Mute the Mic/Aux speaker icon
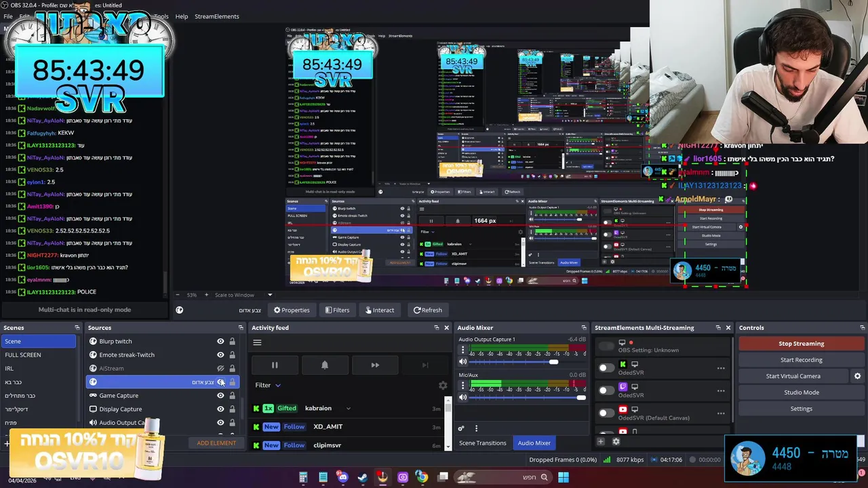868x488 pixels. coord(463,397)
